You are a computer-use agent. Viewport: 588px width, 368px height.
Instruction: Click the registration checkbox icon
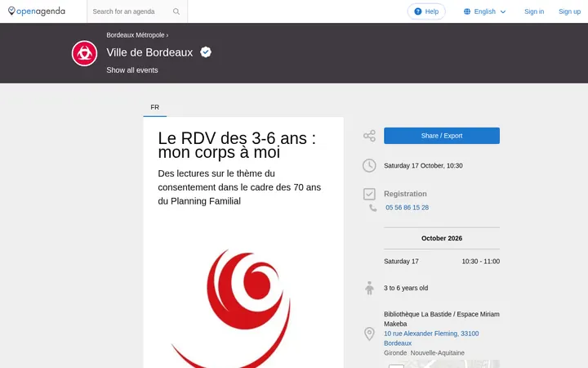369,194
